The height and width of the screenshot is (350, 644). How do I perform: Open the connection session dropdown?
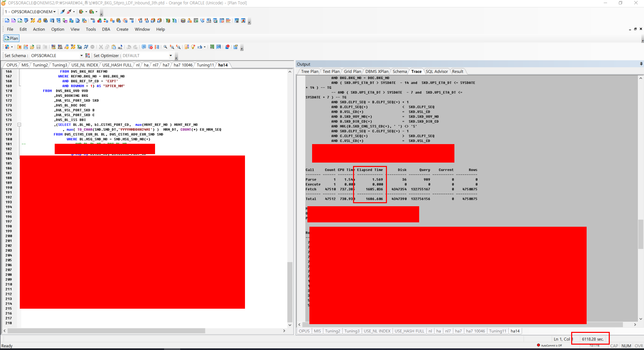point(54,12)
